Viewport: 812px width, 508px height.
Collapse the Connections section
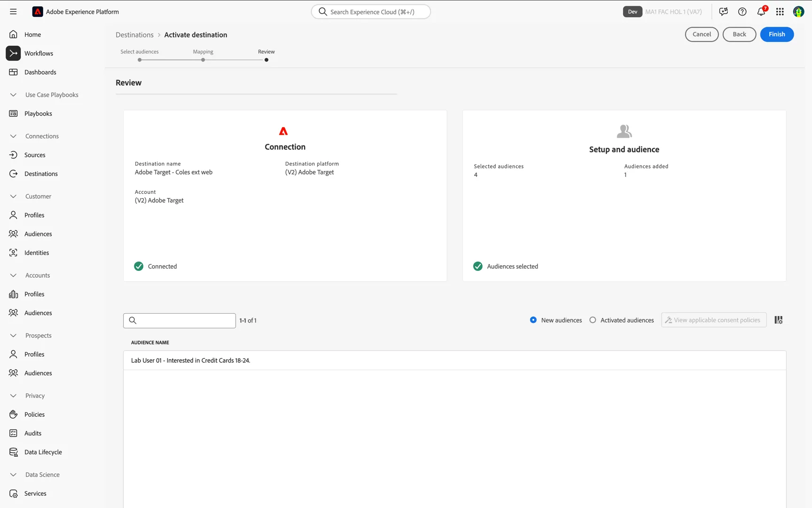13,136
